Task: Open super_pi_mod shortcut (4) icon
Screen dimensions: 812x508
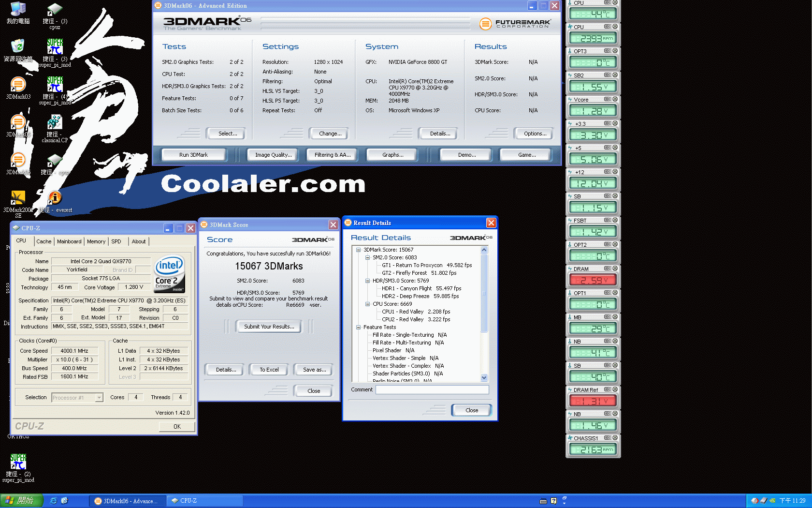Action: coord(55,85)
